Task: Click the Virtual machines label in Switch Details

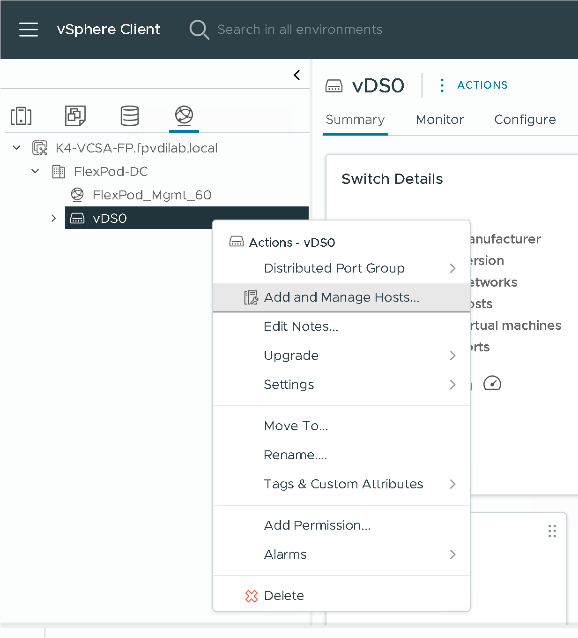Action: 516,326
